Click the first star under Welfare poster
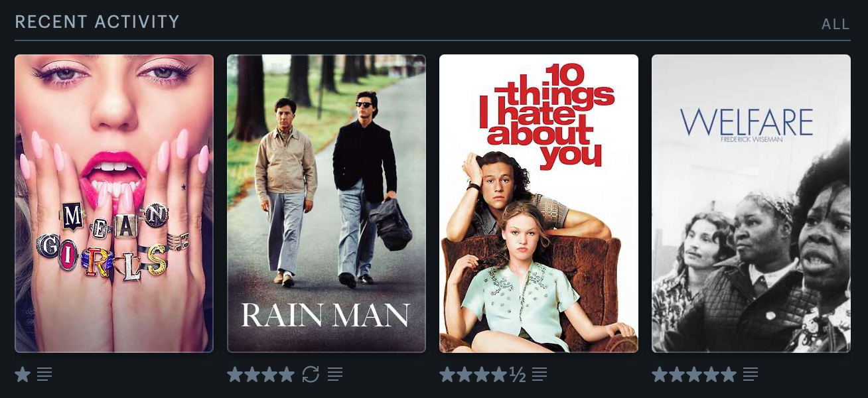Screen dimensions: 868x398 (x=660, y=375)
